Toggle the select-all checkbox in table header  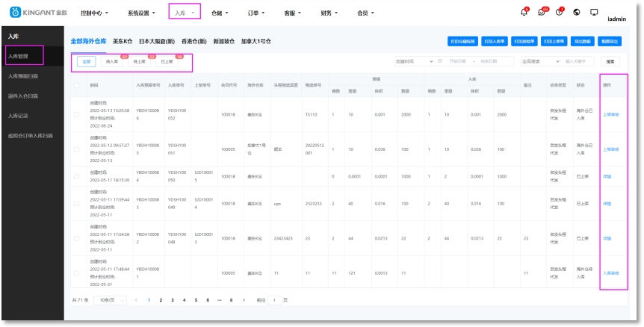[76, 85]
